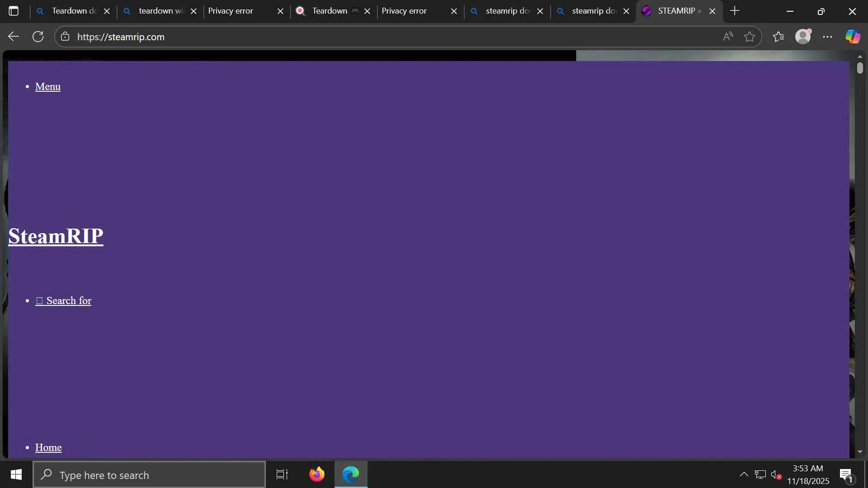This screenshot has width=868, height=488.
Task: Add this page to favorites with the star icon
Action: click(x=750, y=37)
